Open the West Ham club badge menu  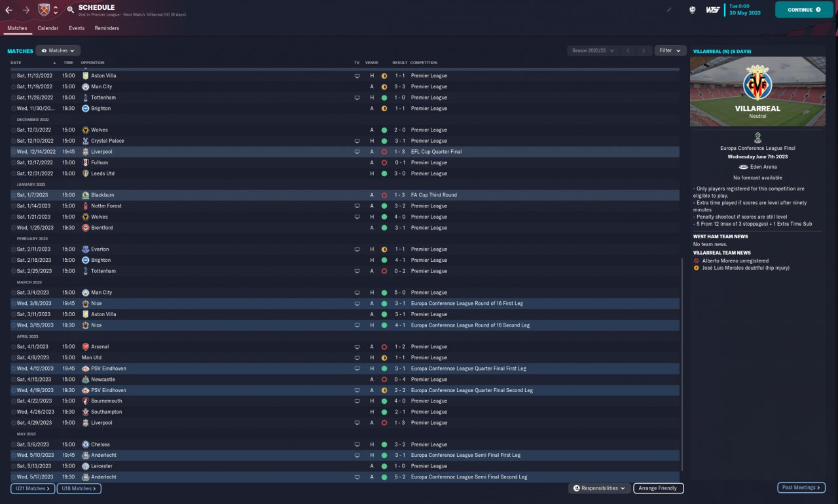coord(44,10)
